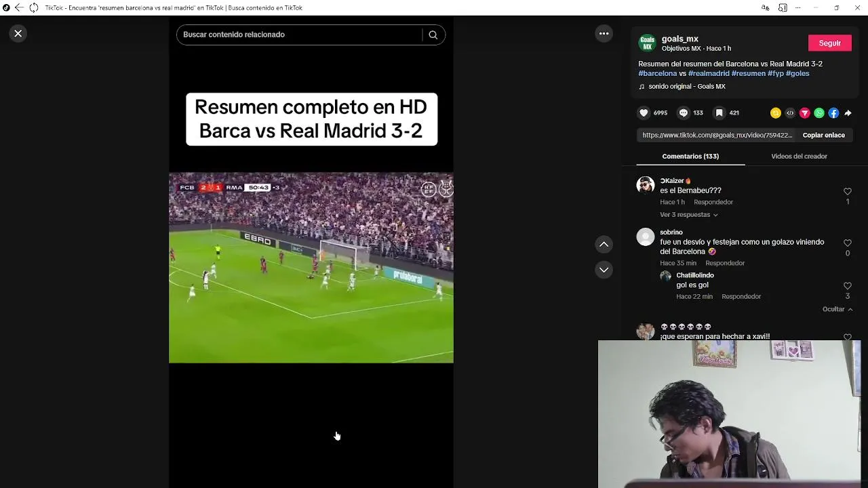
Task: Click the Chatillolindo commenter name
Action: (x=695, y=275)
